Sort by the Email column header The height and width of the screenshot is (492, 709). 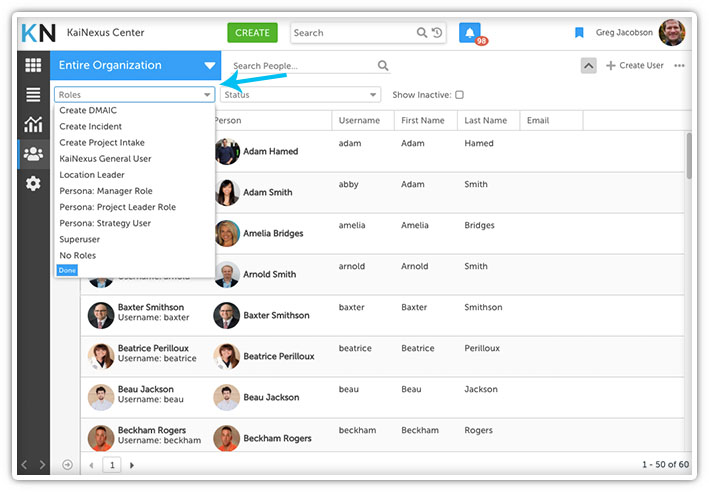[552, 121]
